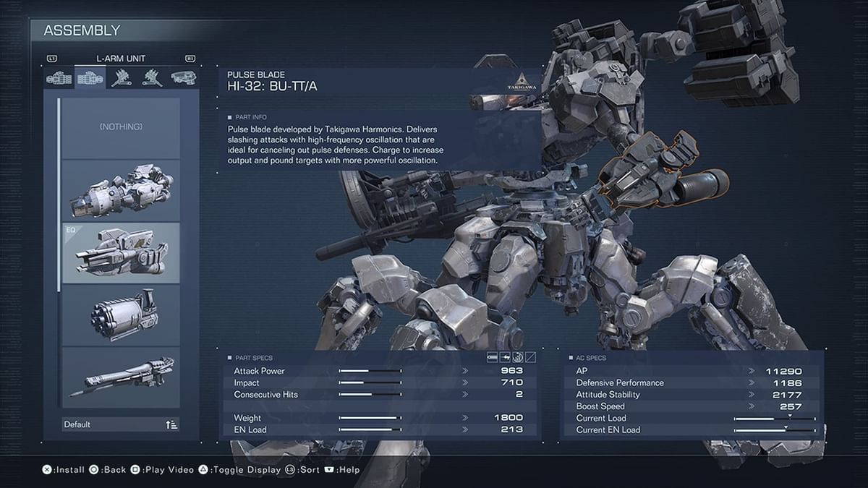868x488 pixels.
Task: Select the L-Arm Unit weapon category icon
Action: [89, 80]
